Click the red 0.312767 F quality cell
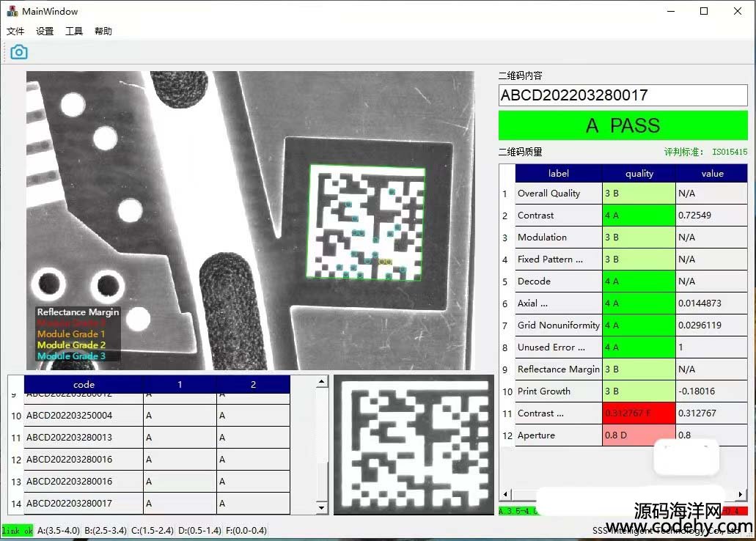 (x=639, y=413)
